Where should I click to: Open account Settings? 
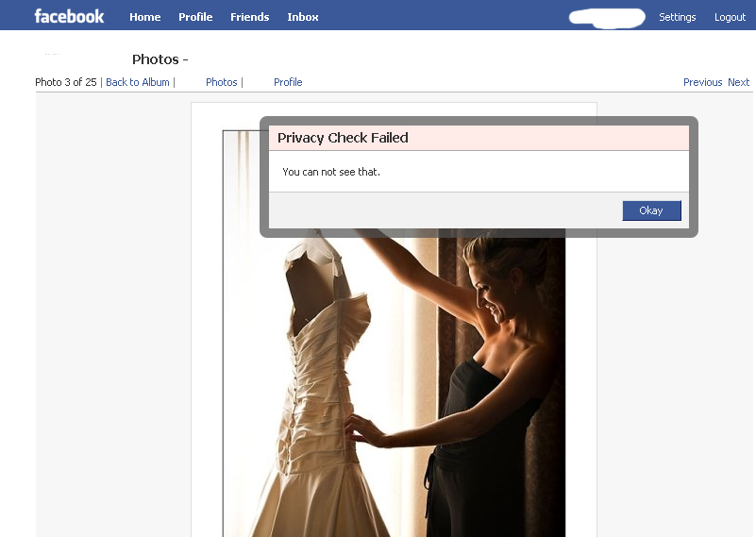(677, 17)
